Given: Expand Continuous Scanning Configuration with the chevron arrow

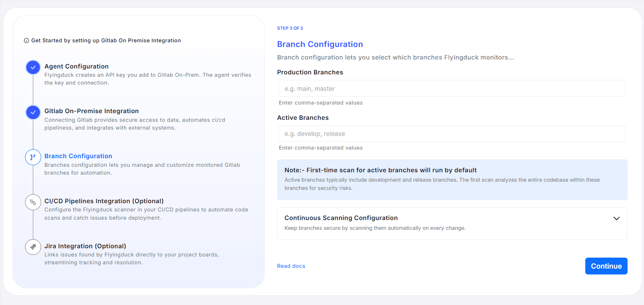Looking at the screenshot, I should (616, 218).
